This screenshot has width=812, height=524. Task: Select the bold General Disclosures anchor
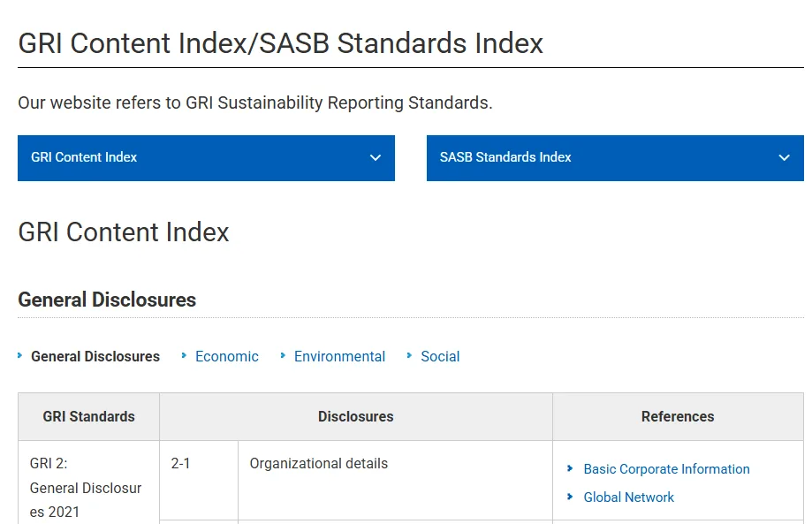tap(95, 357)
